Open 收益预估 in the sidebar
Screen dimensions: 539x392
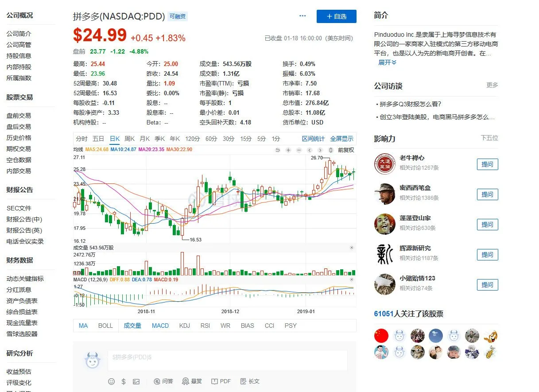[x=19, y=372]
